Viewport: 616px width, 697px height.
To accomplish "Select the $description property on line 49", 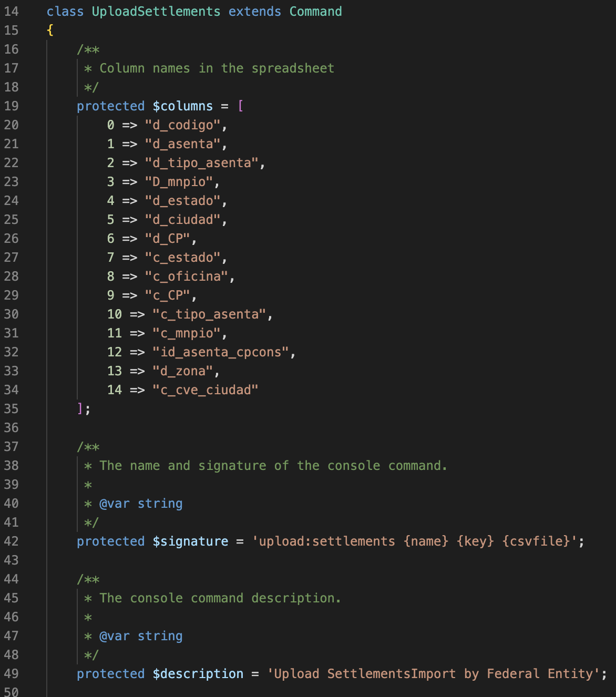I will coord(198,674).
